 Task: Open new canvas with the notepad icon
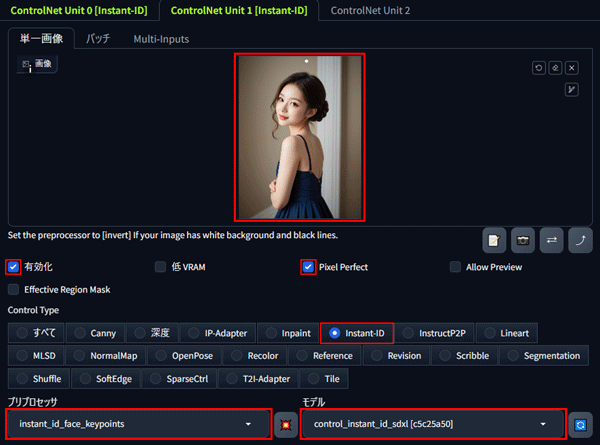(494, 240)
